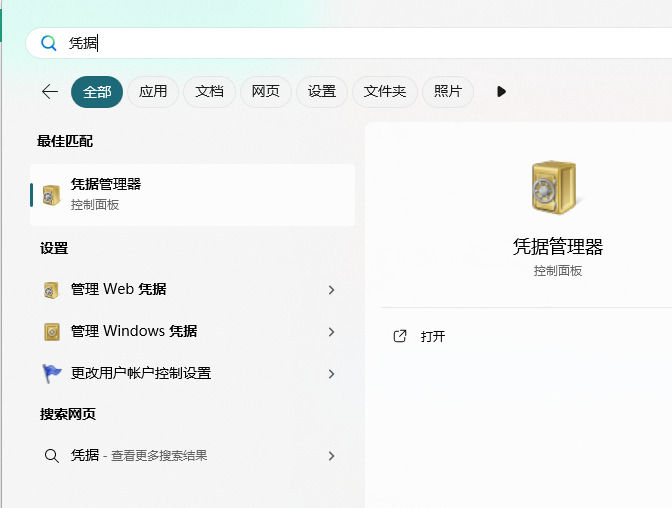672x508 pixels.
Task: Click into the search field containing 凭据
Action: [348, 43]
